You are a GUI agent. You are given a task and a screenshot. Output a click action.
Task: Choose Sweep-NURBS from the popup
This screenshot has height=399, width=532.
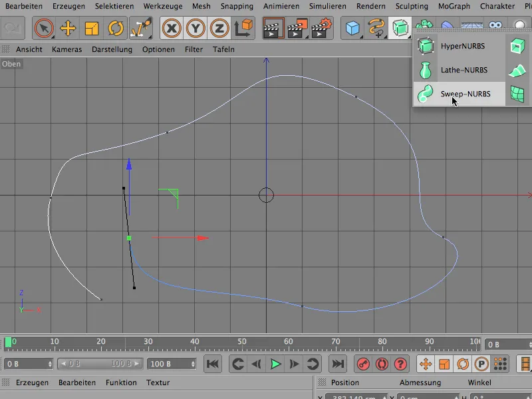coord(459,94)
